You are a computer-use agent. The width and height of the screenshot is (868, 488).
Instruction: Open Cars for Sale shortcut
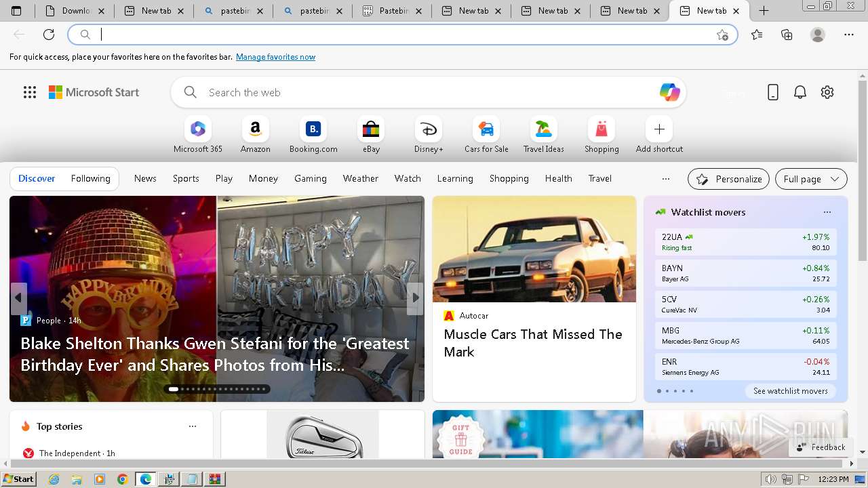pos(486,135)
